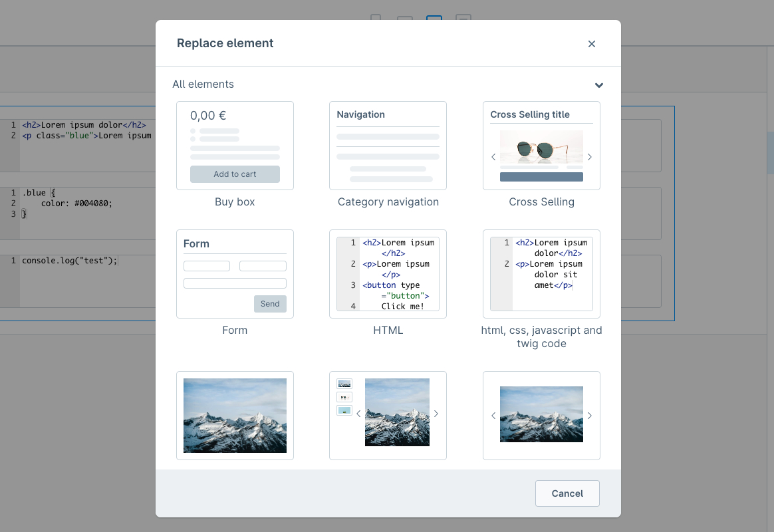
Task: Click the Cancel button
Action: coord(567,493)
